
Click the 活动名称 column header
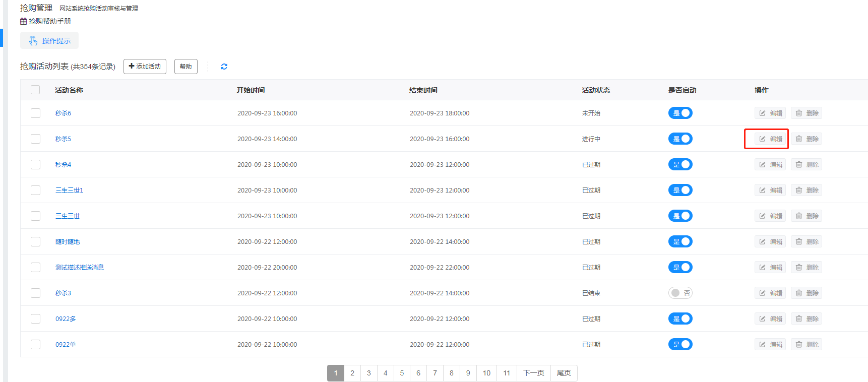click(69, 90)
